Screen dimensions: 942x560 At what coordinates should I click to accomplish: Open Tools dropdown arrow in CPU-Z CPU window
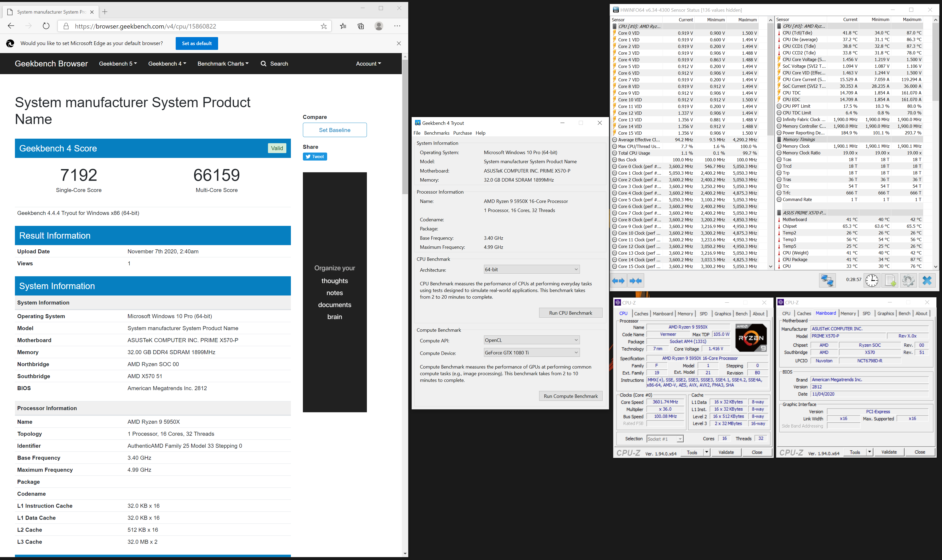pos(706,452)
